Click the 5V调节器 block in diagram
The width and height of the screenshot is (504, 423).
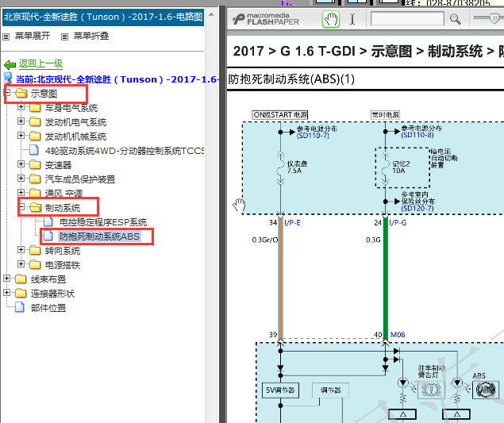280,390
